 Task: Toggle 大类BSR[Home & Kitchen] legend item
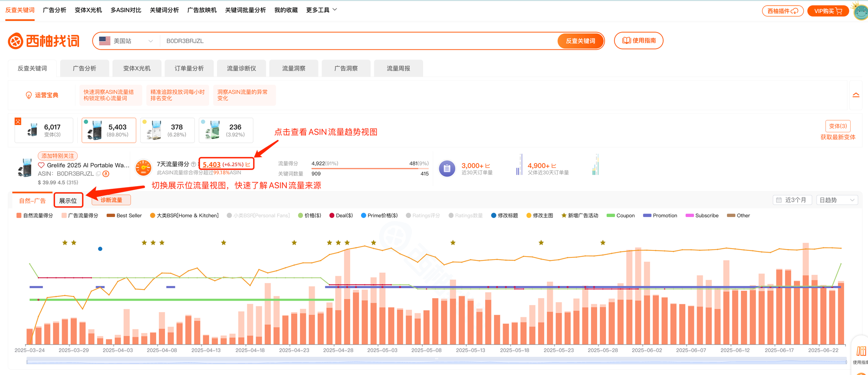(x=184, y=215)
